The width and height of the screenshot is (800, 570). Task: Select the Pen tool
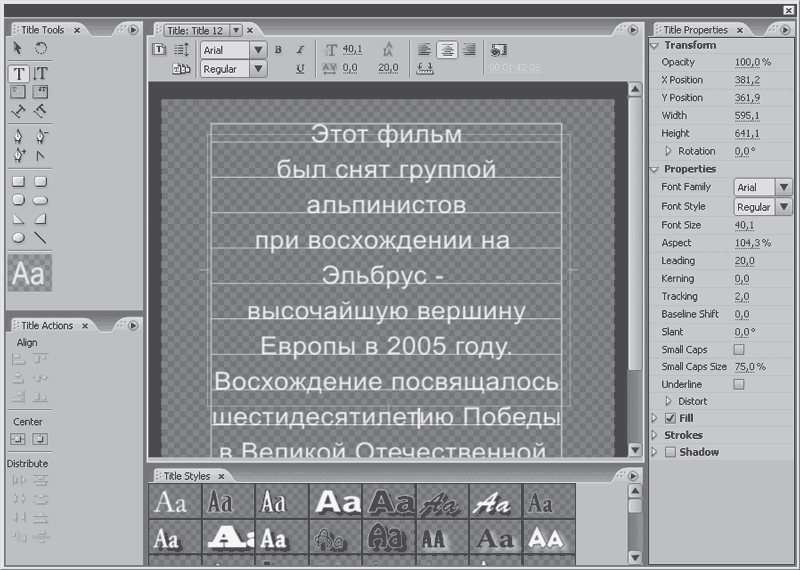click(18, 136)
